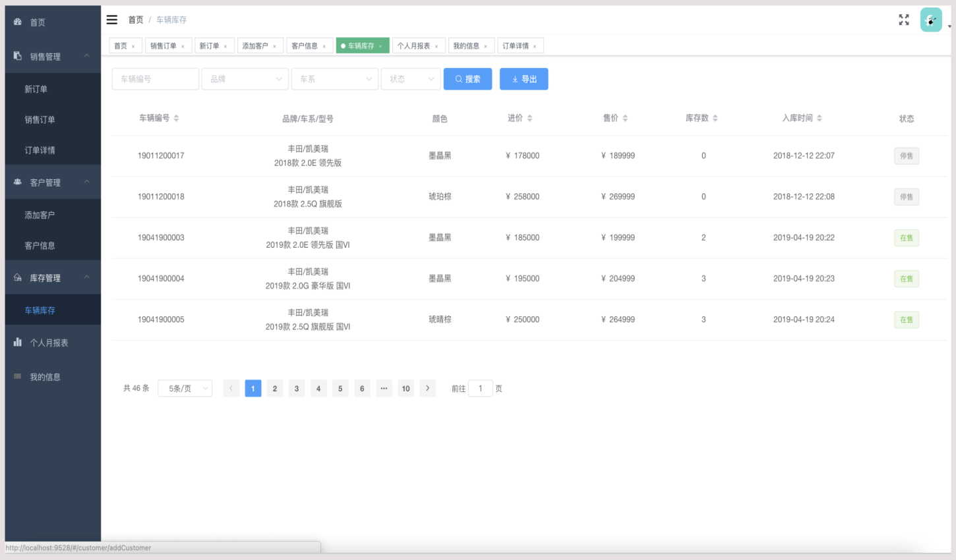
Task: Click 在售 tag for vehicle 19041900003
Action: 907,238
